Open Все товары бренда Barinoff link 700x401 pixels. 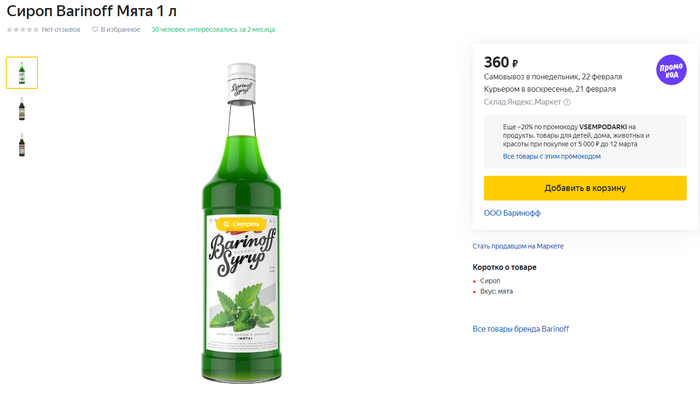coord(520,329)
